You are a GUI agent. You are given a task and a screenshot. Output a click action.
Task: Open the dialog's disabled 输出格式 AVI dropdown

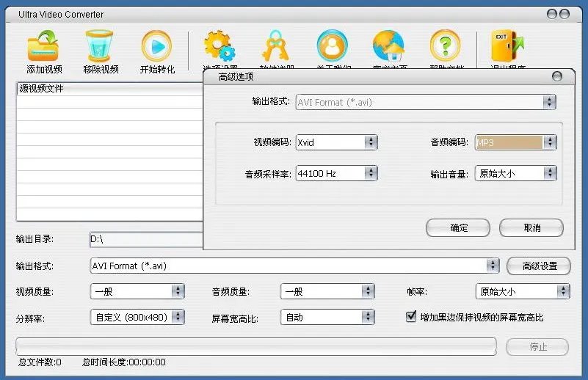tap(426, 102)
